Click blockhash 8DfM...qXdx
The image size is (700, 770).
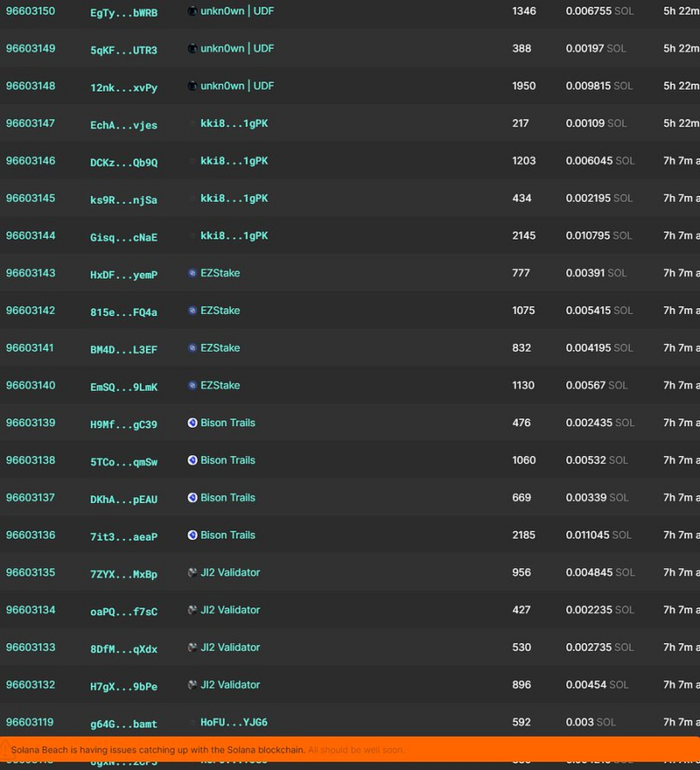point(123,649)
